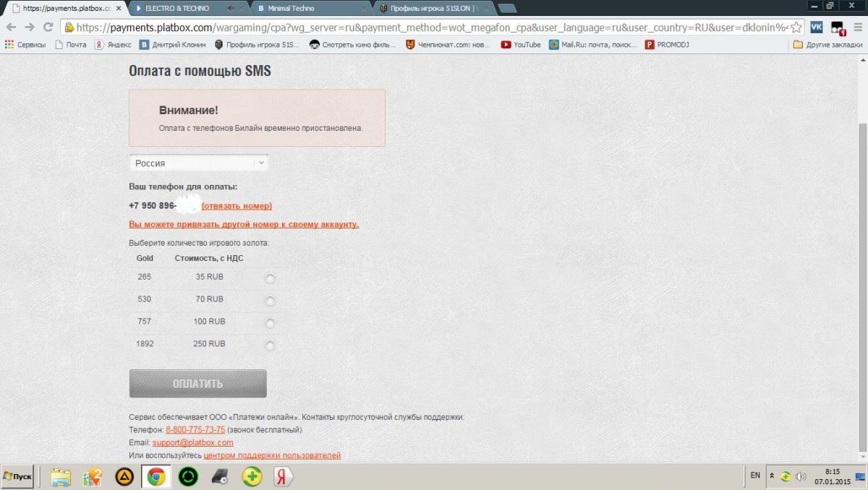Click the Оплата с помощью SMS heading
The width and height of the screenshot is (868, 490).
(200, 72)
